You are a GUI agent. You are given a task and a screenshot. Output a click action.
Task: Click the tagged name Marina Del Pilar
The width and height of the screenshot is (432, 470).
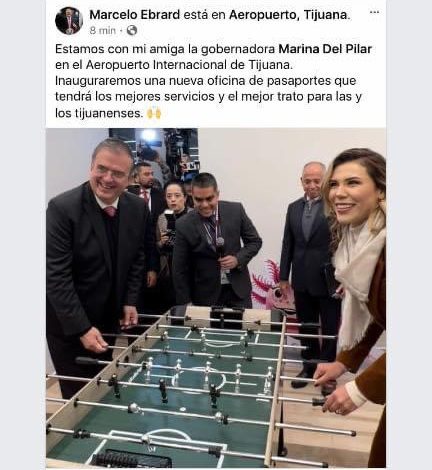pos(325,49)
